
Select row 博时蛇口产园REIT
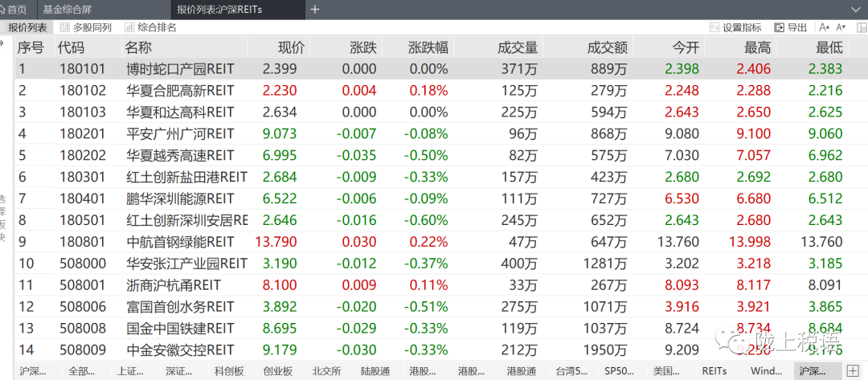click(441, 69)
